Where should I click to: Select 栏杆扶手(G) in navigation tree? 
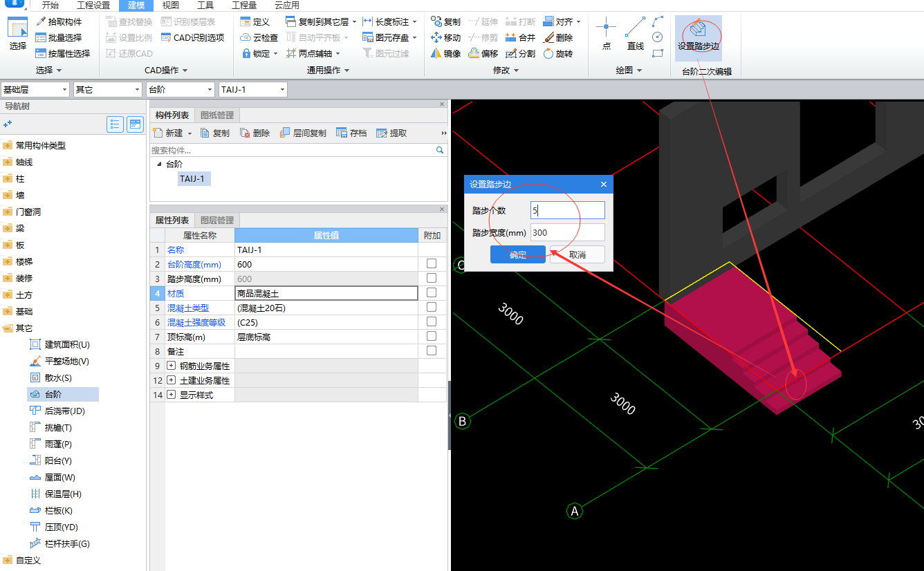point(67,543)
